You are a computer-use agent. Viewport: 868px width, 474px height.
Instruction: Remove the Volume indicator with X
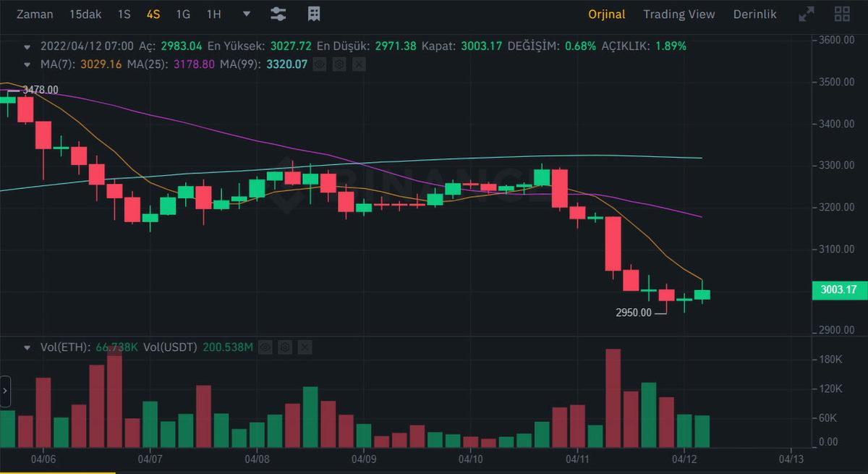[x=305, y=347]
